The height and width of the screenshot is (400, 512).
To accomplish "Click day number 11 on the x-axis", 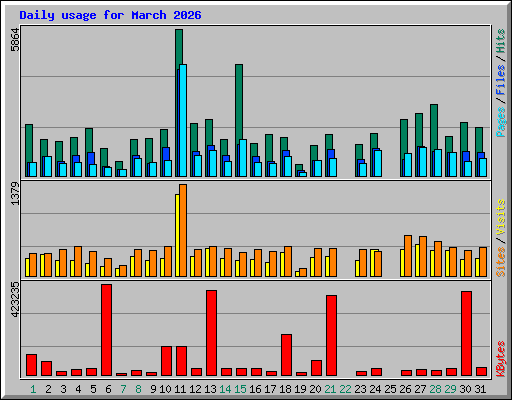I will click(x=180, y=389).
